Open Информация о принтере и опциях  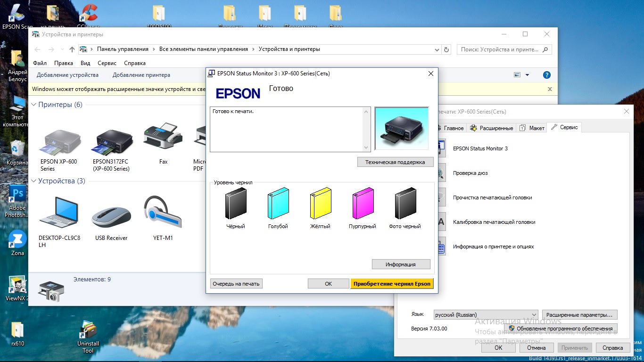pos(493,247)
